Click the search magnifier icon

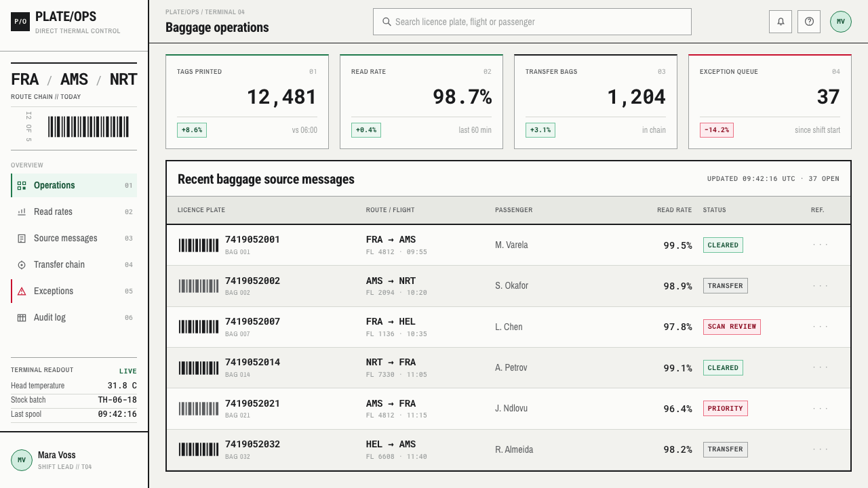[x=387, y=22]
